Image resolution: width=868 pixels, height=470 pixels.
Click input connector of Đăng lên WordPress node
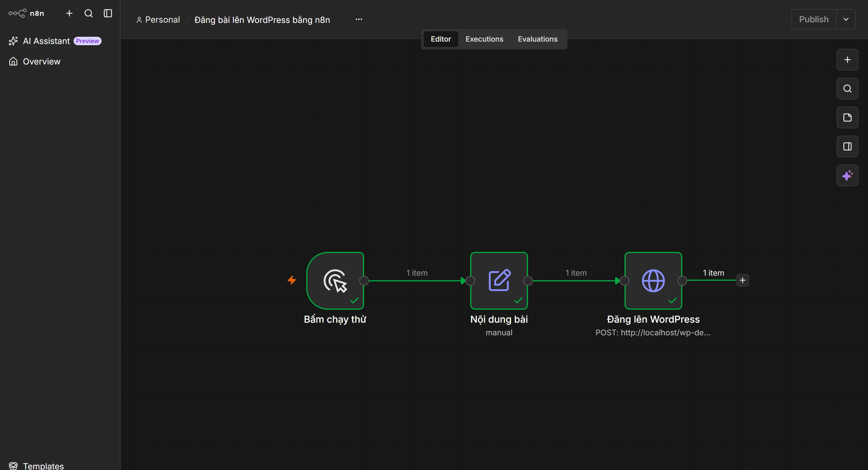[624, 281]
